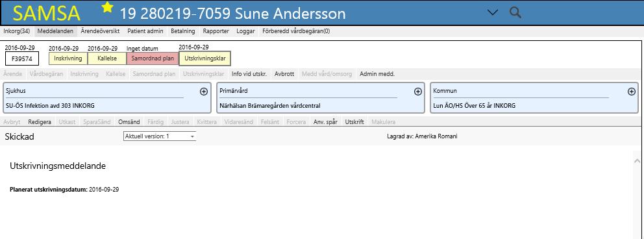Open the Loggar tab
Image resolution: width=644 pixels, height=239 pixels.
245,31
